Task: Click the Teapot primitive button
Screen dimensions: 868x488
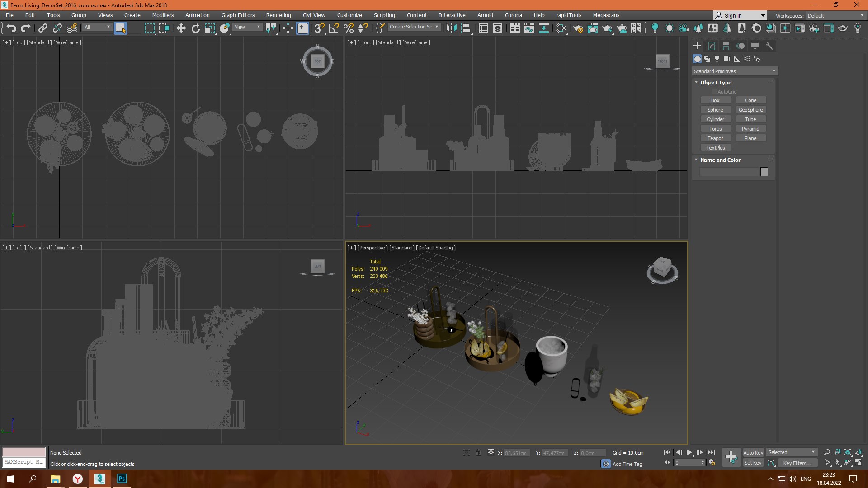Action: [715, 138]
